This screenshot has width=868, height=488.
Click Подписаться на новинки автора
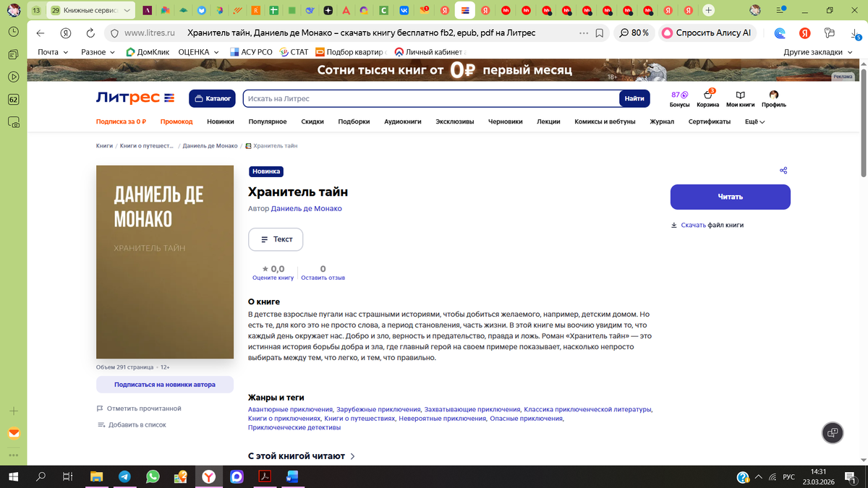[165, 385]
